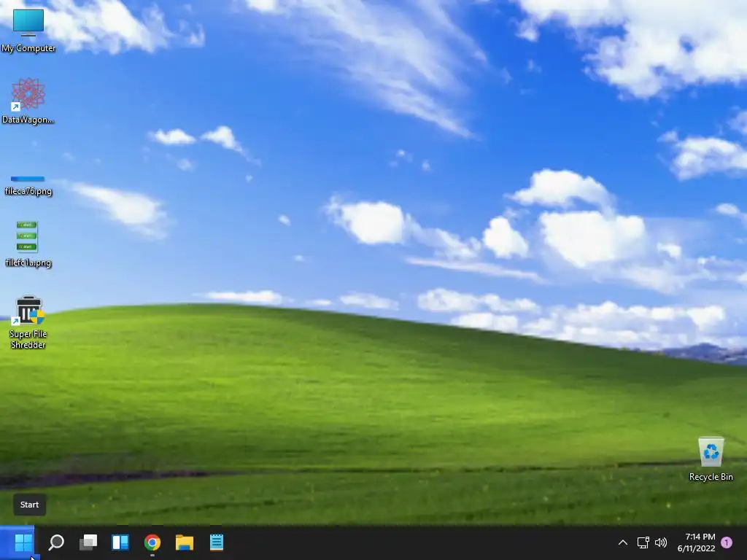Select the filefc1a.png desktop file
Image resolution: width=747 pixels, height=560 pixels.
28,244
